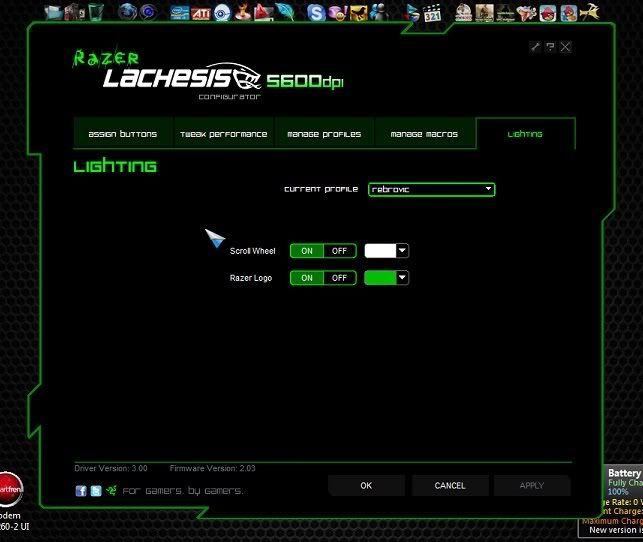Launch the first red Angry Birds icon
This screenshot has height=542, width=643.
click(548, 13)
